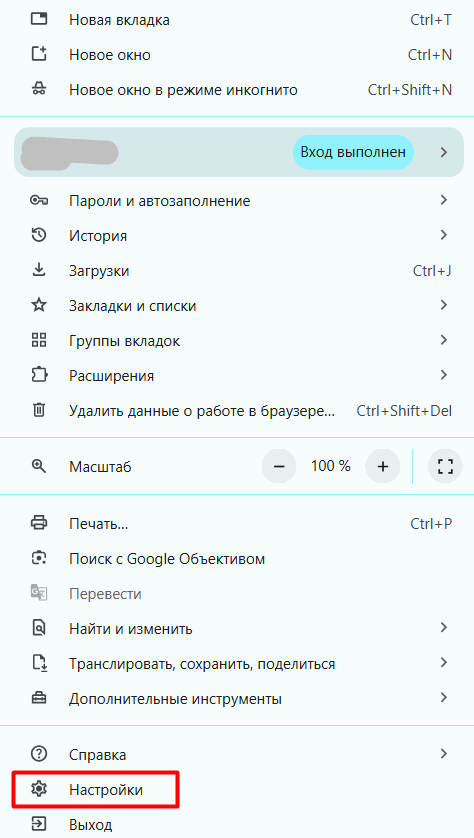The width and height of the screenshot is (474, 838).
Task: Toggle fullscreen mode with the square-corners button
Action: click(445, 466)
